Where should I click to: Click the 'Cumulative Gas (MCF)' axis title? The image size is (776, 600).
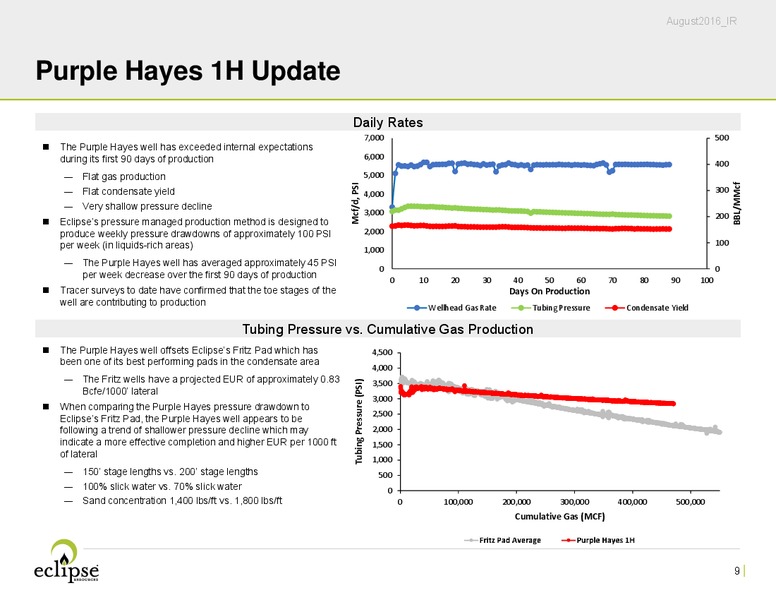point(560,516)
